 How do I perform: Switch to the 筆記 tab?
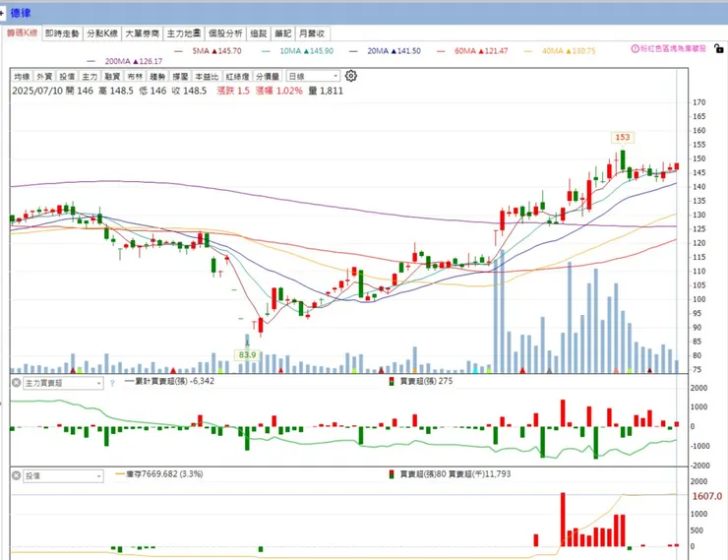point(282,33)
